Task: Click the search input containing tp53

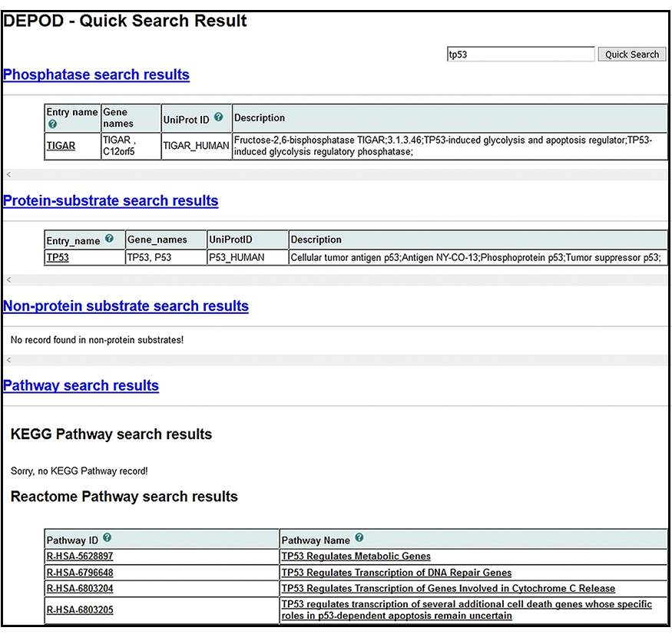Action: 521,54
